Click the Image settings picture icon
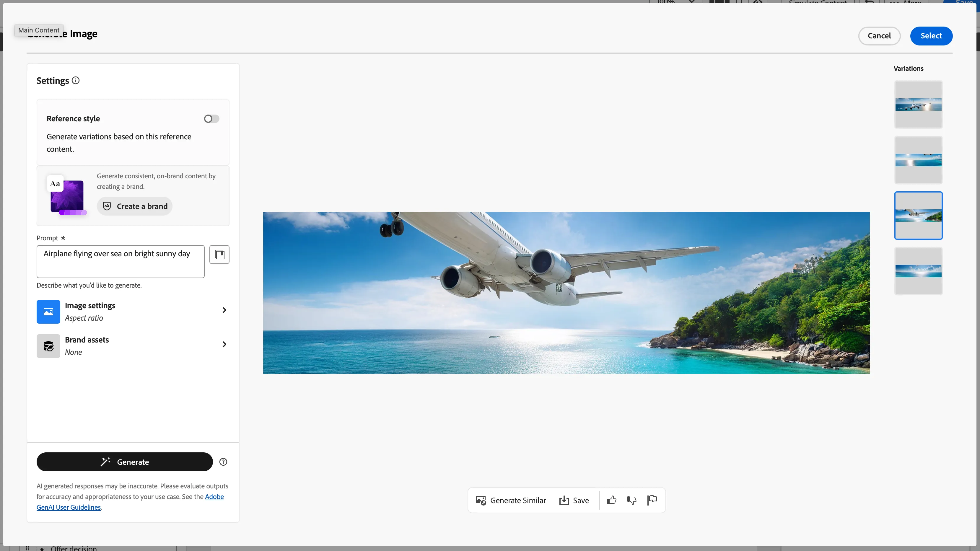This screenshot has height=551, width=980. click(x=48, y=312)
